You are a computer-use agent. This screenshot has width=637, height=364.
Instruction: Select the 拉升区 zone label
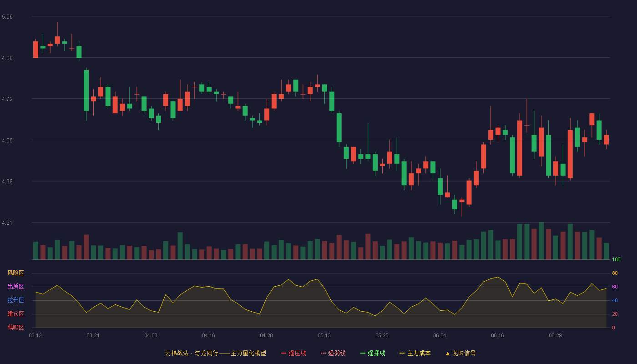click(15, 300)
